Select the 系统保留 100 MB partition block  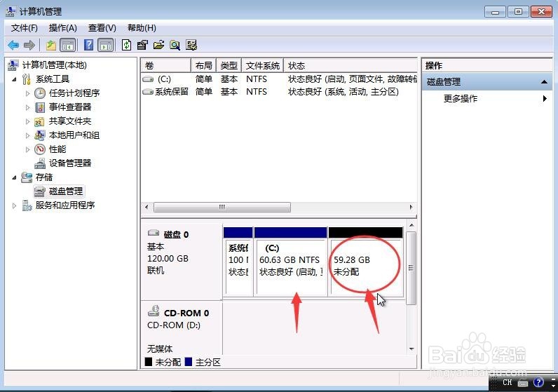coord(238,262)
